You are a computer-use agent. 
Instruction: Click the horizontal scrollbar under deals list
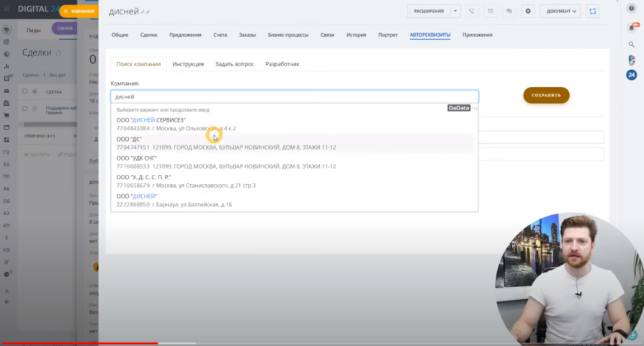click(x=50, y=124)
